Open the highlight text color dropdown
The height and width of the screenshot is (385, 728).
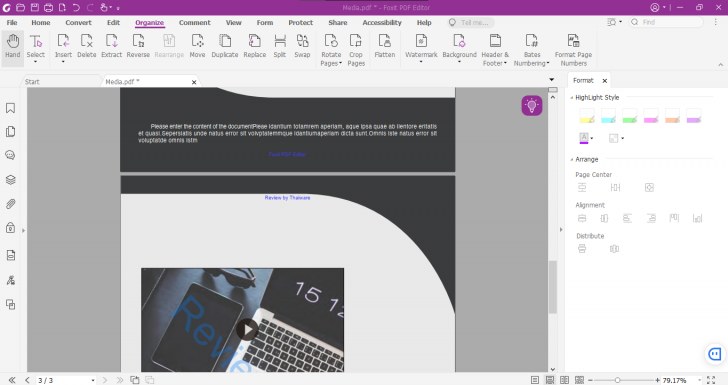click(592, 138)
